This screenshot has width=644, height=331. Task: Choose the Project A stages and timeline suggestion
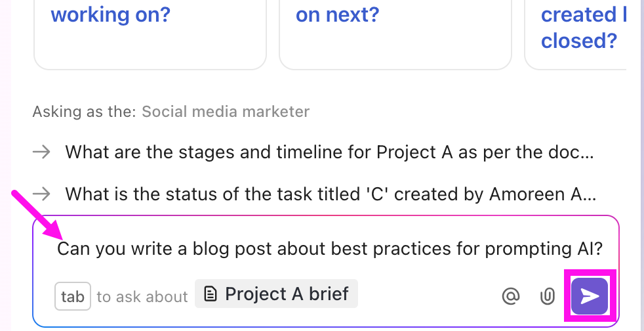coord(329,153)
